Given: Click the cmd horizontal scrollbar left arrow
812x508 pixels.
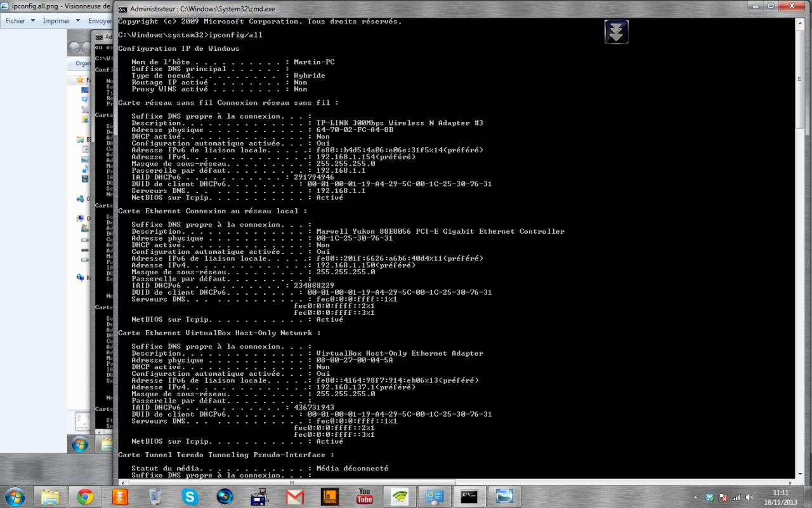Looking at the screenshot, I should pyautogui.click(x=123, y=483).
